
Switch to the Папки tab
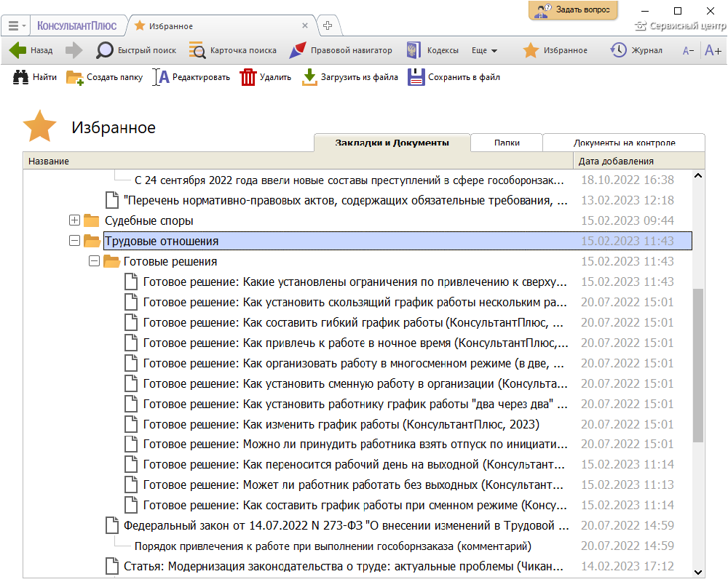[x=507, y=143]
